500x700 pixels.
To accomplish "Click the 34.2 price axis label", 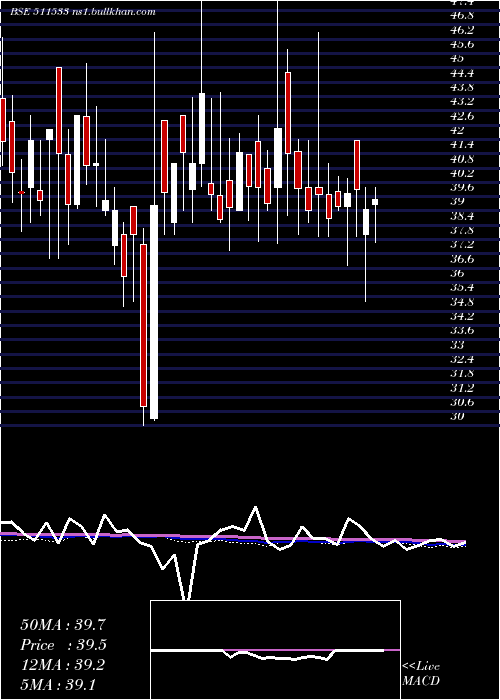I will (x=462, y=317).
